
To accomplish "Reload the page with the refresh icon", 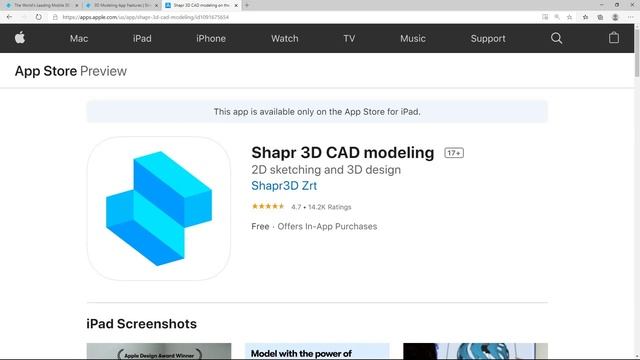I will point(38,17).
